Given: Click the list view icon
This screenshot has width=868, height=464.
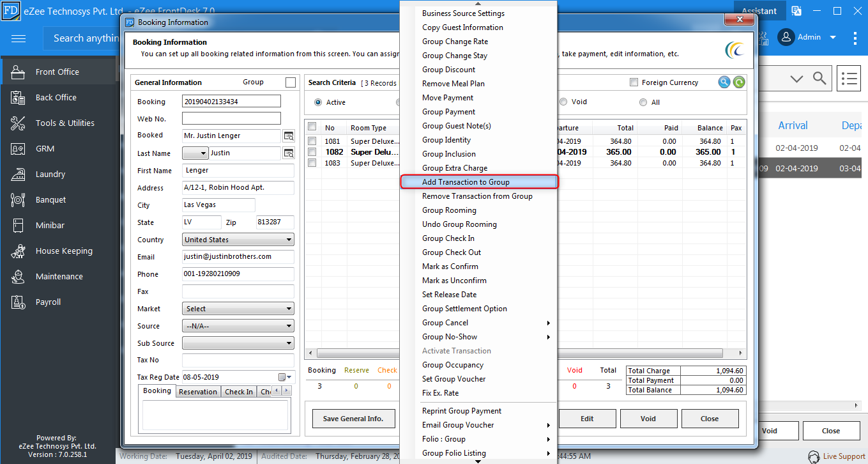Looking at the screenshot, I should (x=849, y=79).
